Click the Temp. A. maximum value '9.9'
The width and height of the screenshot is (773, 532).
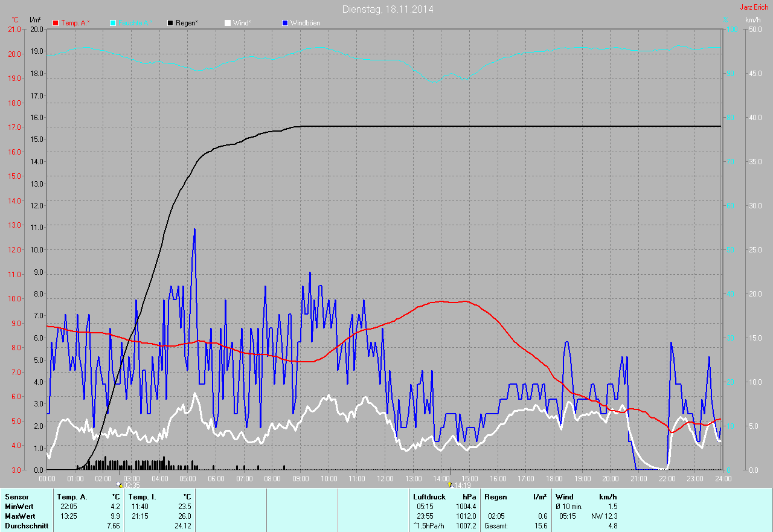coord(115,516)
